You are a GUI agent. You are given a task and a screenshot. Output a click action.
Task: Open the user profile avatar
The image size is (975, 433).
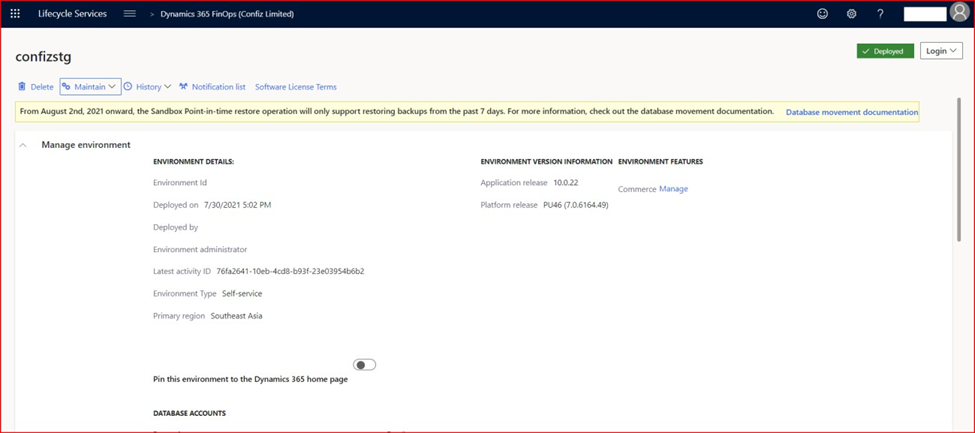click(x=958, y=13)
